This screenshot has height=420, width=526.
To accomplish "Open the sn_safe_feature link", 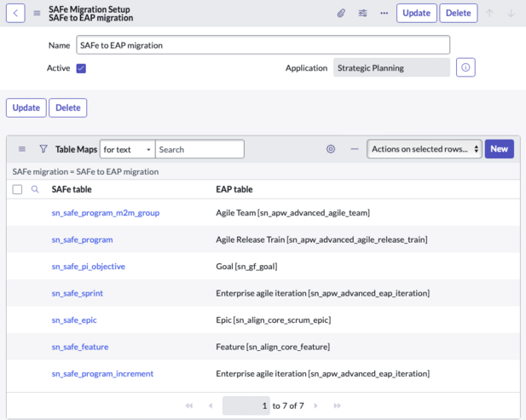I will pyautogui.click(x=80, y=347).
